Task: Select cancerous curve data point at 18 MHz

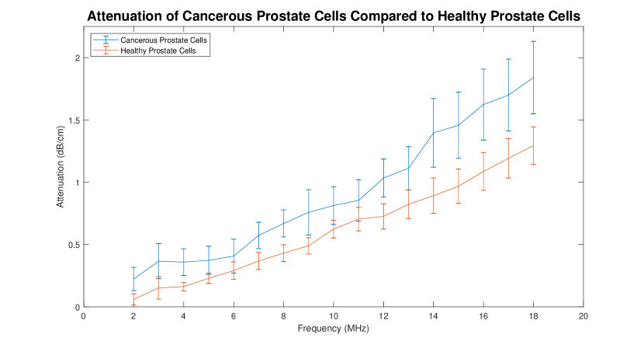Action: 534,77
